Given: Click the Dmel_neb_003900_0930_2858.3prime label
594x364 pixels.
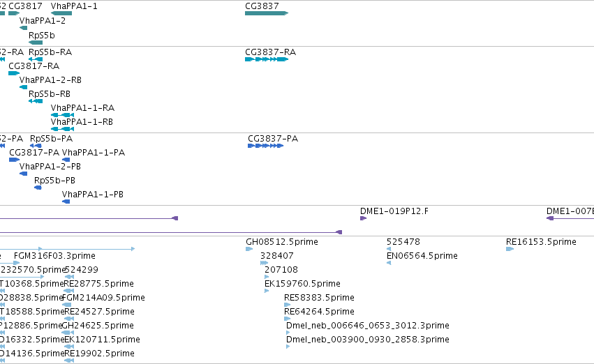Looking at the screenshot, I should (367, 340).
